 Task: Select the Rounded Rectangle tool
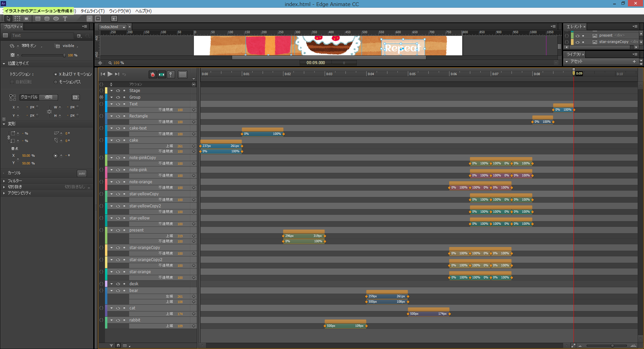(x=47, y=19)
